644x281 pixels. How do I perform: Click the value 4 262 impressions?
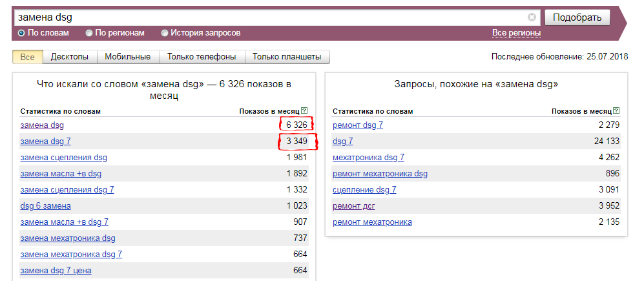click(x=609, y=158)
